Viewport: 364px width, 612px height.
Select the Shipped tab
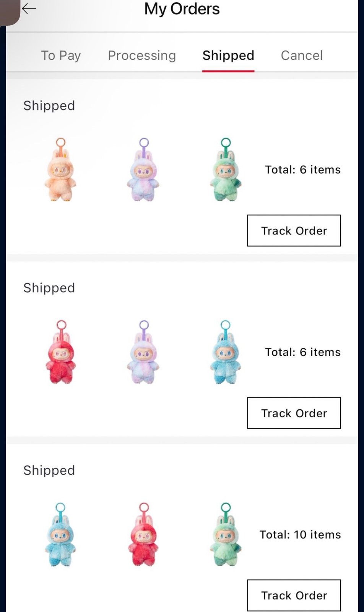coord(228,55)
